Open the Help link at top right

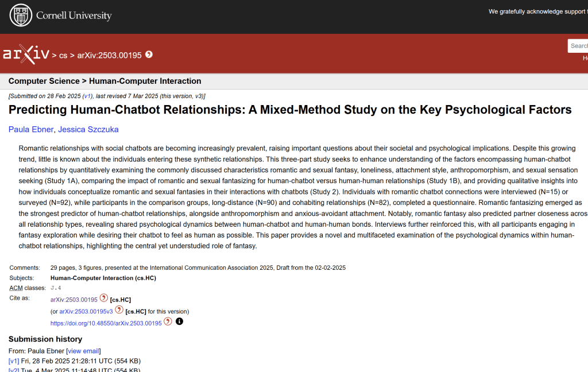pyautogui.click(x=584, y=58)
